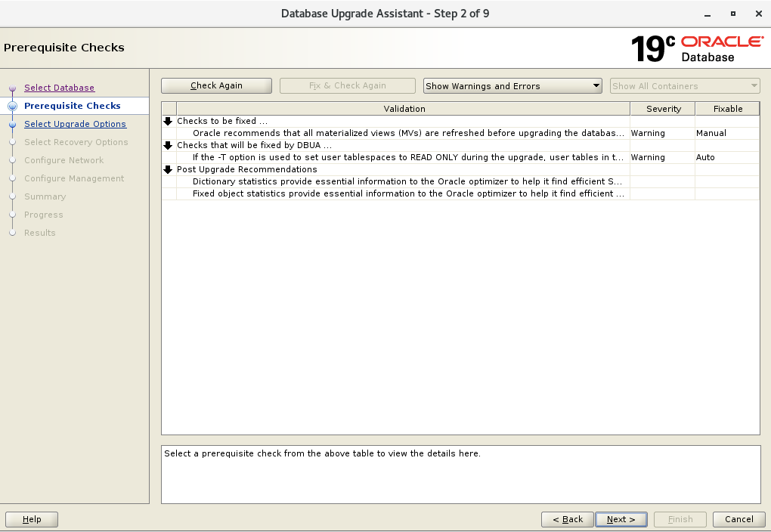Select the Prerequisite Checks step
The width and height of the screenshot is (771, 532).
(x=73, y=106)
